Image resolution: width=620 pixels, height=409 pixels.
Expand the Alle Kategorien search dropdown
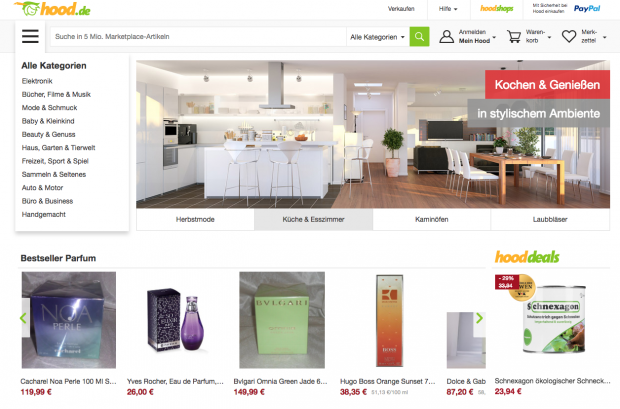pyautogui.click(x=377, y=37)
